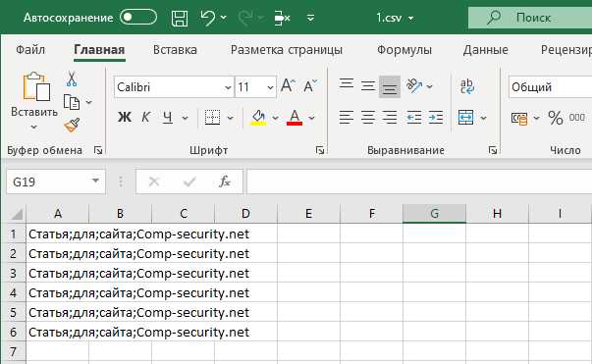Screen dimensions: 592x364
Task: Open the Разметка страницы tab
Action: point(287,50)
